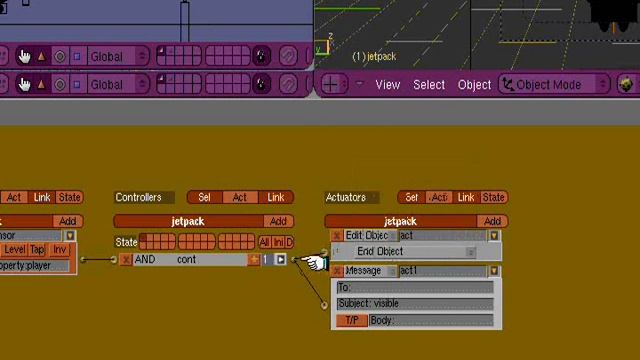Delete the Edit Object actuator with X
Screen dimensions: 640x360
click(337, 236)
